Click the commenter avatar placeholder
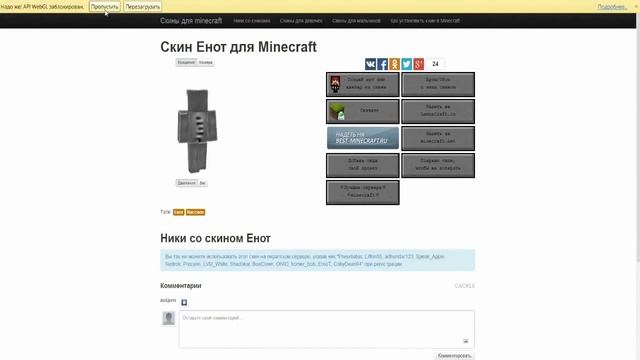 (169, 318)
